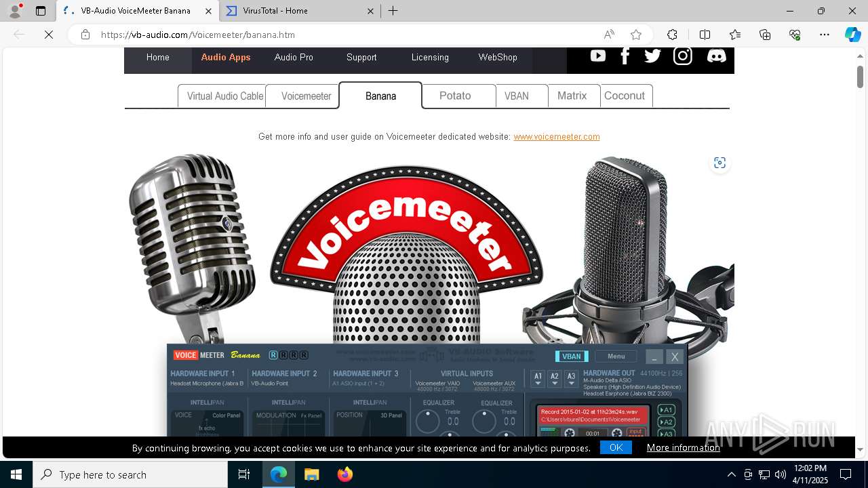Show hidden system tray icons
Viewport: 868px width, 488px height.
tap(731, 474)
